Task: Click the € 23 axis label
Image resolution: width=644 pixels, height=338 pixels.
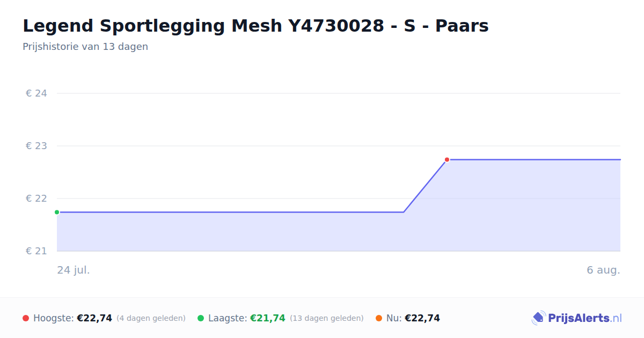Action: click(x=36, y=146)
